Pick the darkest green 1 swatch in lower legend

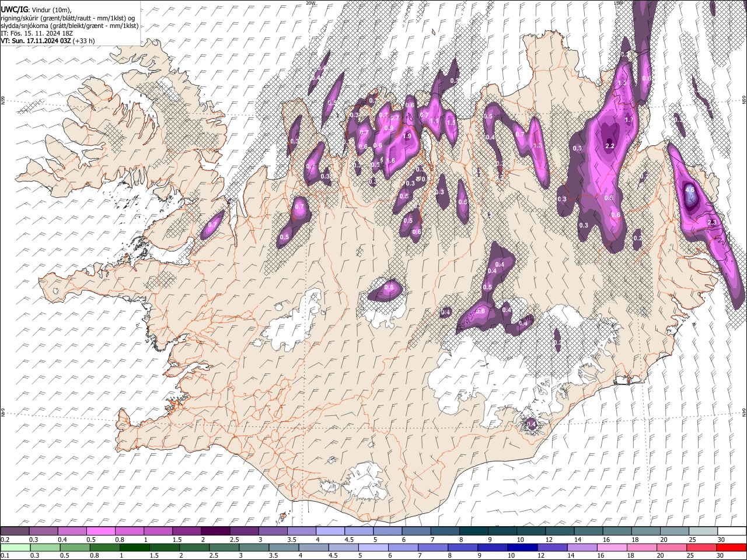tap(134, 547)
